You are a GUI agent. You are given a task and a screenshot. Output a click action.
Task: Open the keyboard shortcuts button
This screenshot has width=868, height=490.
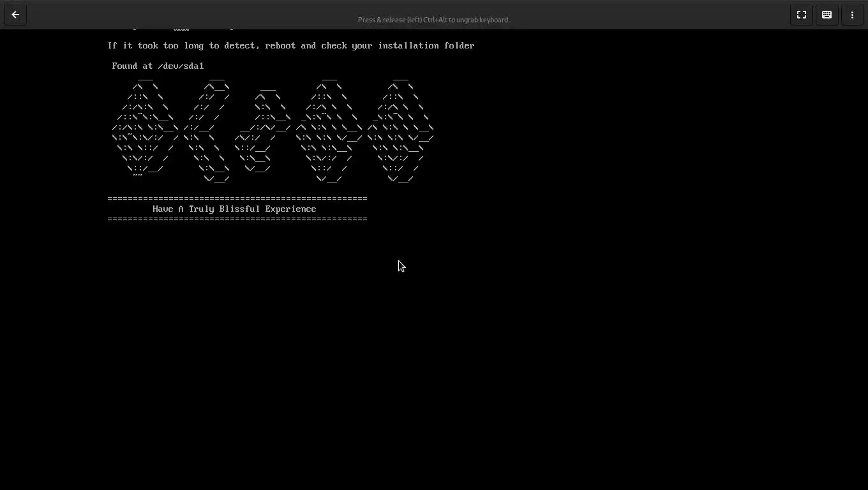tap(827, 15)
